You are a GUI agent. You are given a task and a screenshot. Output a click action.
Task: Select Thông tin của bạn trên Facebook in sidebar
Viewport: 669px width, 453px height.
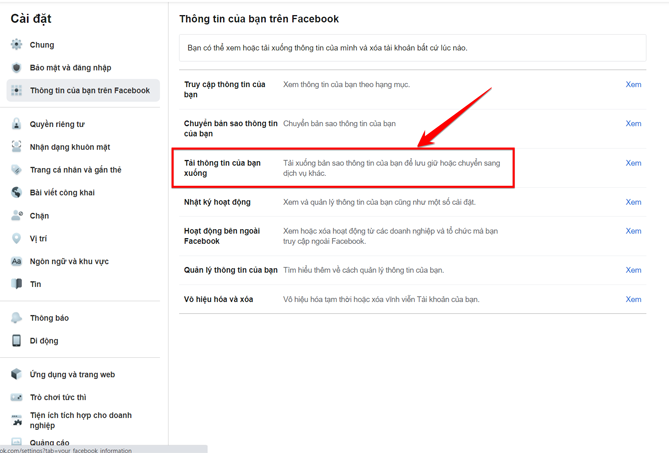pos(83,90)
